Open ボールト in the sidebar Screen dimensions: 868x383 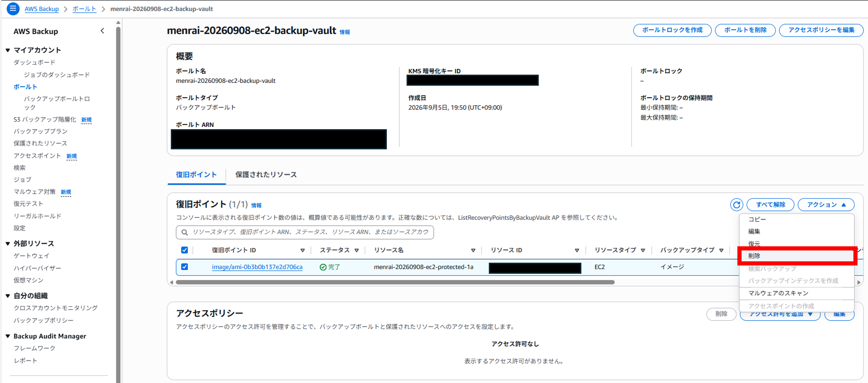point(25,87)
